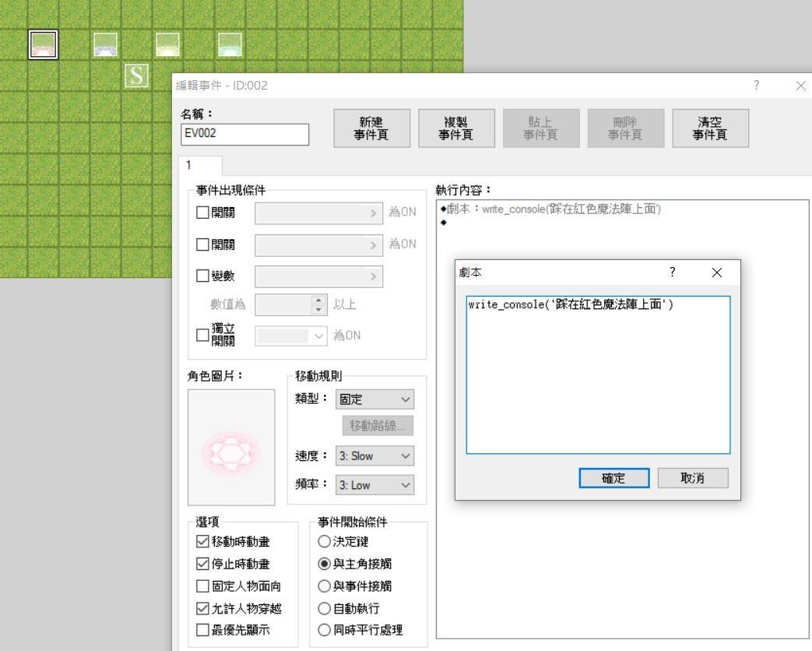
Task: Check the 最優先顯示 option
Action: [x=202, y=630]
